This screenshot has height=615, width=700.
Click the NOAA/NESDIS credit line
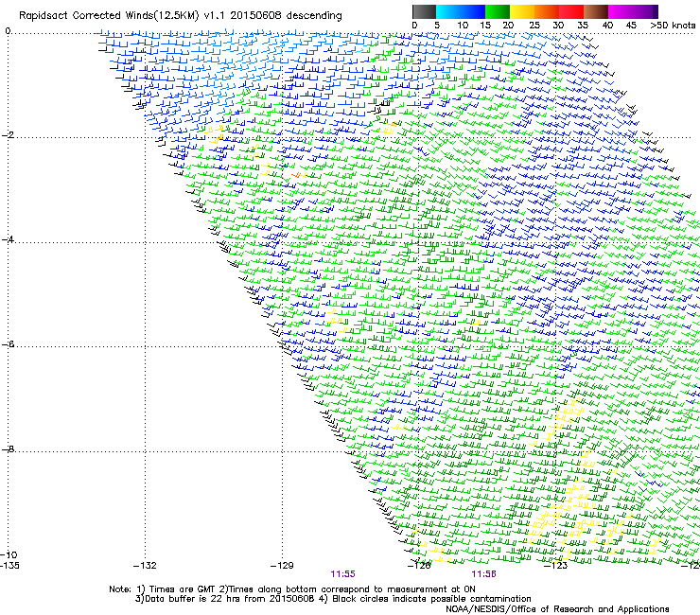pos(557,609)
